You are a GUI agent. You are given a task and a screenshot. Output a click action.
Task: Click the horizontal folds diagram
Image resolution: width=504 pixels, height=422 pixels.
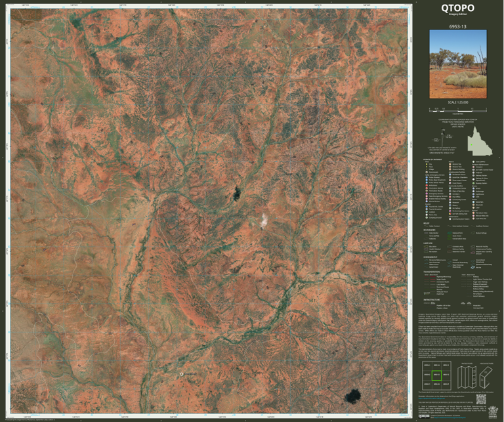coord(486,377)
